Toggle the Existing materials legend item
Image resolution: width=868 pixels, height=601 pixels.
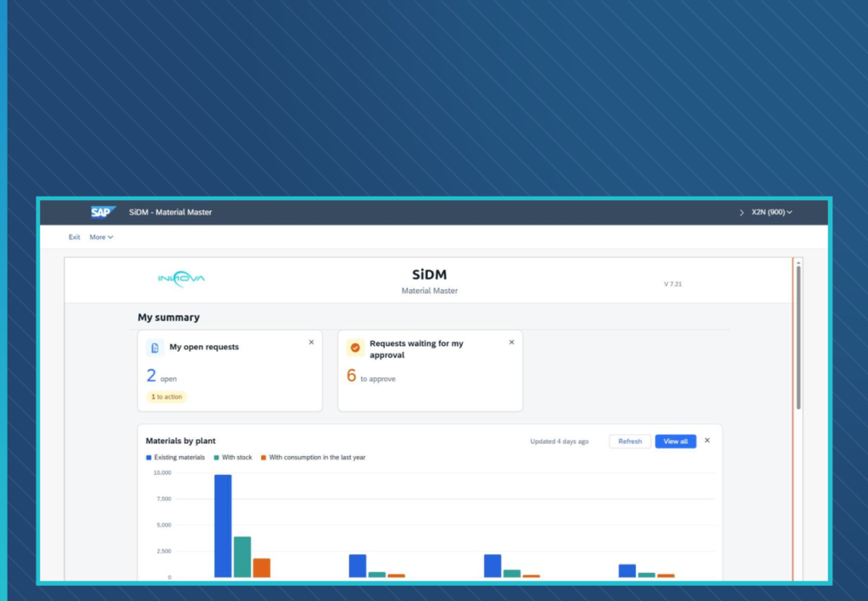click(x=175, y=457)
